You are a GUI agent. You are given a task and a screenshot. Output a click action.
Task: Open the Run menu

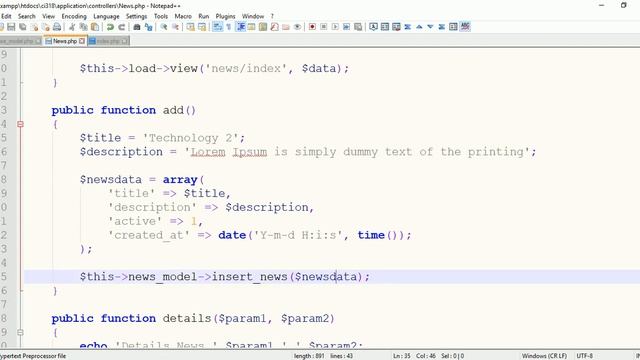(204, 16)
